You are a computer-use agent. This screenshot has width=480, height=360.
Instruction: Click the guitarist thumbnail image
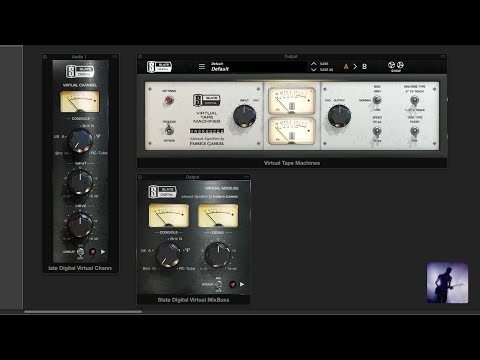(x=447, y=283)
